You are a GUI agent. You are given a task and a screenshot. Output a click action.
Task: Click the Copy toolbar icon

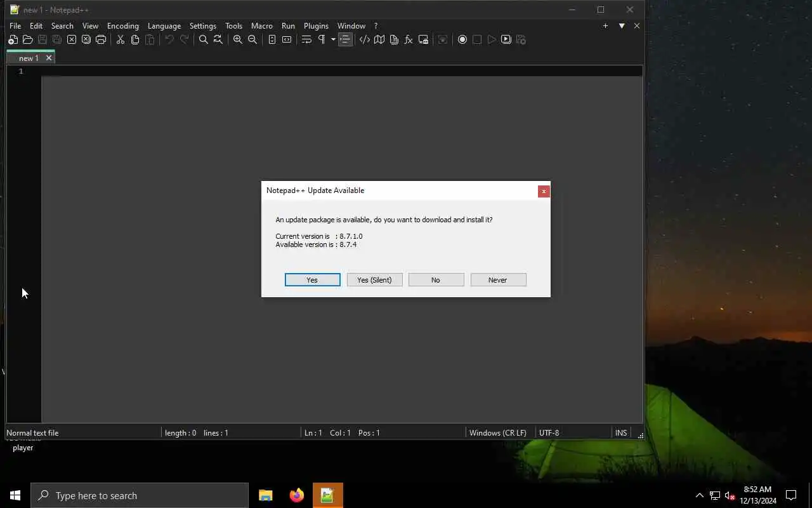coord(134,39)
